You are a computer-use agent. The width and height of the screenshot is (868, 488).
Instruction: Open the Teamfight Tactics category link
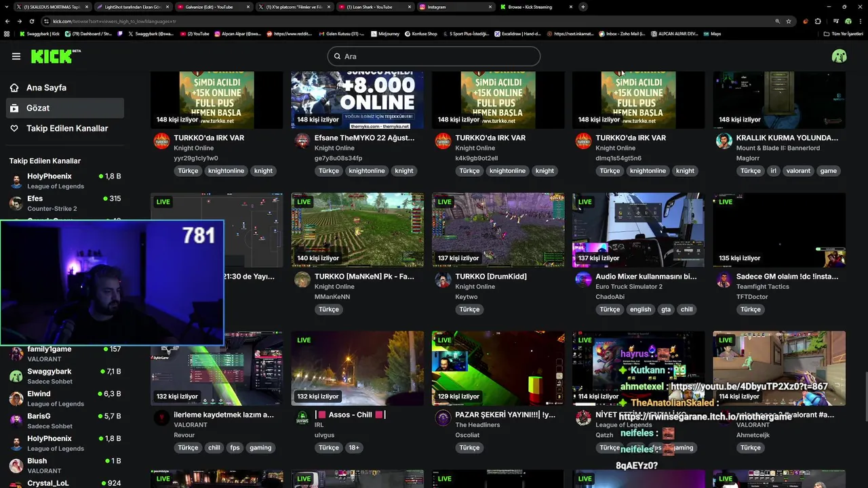[x=762, y=287]
